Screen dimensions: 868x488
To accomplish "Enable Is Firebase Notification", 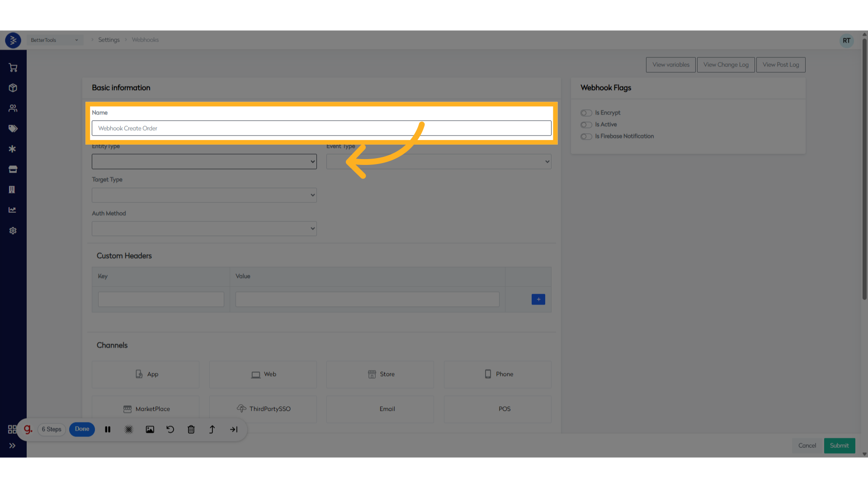I will coord(586,136).
